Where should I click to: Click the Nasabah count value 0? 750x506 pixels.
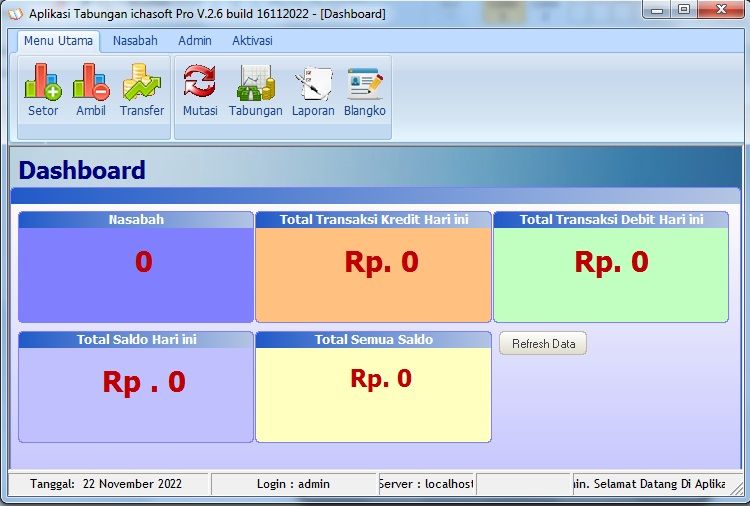click(143, 262)
